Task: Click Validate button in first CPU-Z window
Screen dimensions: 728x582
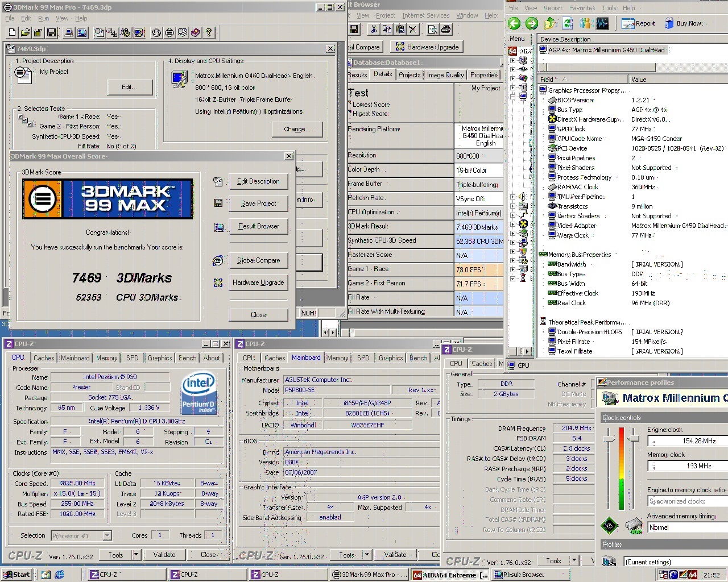Action: coord(164,555)
